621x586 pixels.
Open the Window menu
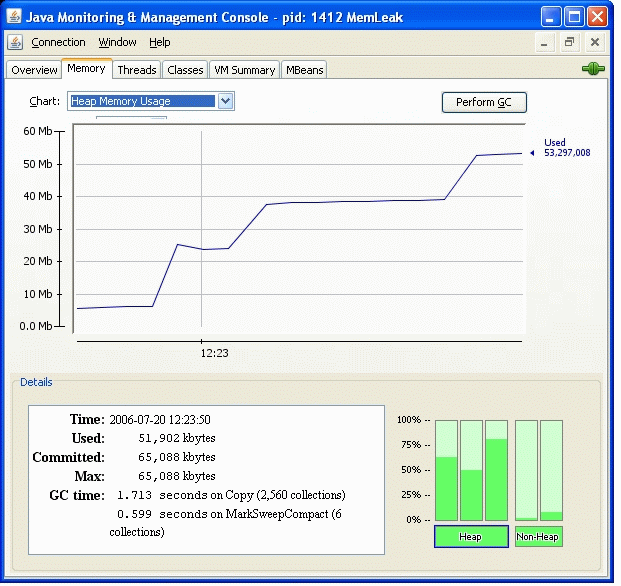[x=117, y=42]
